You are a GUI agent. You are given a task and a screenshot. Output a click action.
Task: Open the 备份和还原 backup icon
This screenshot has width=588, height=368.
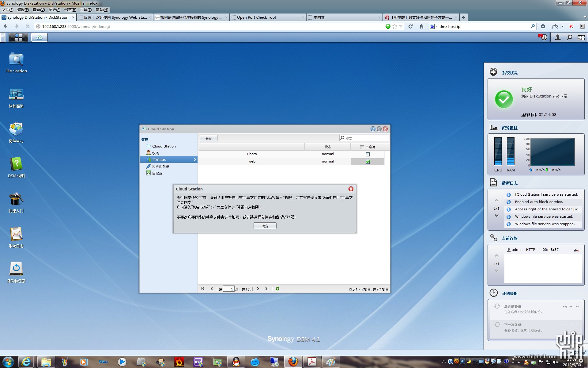tap(16, 273)
